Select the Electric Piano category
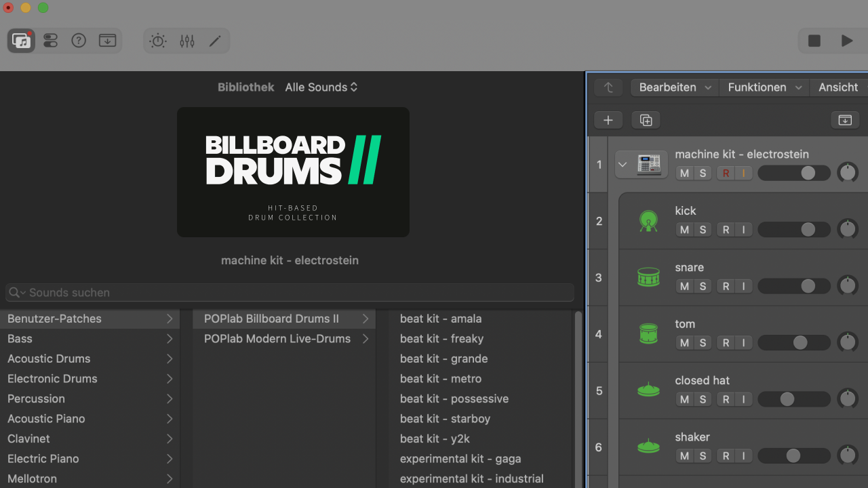The height and width of the screenshot is (488, 868). 90,459
